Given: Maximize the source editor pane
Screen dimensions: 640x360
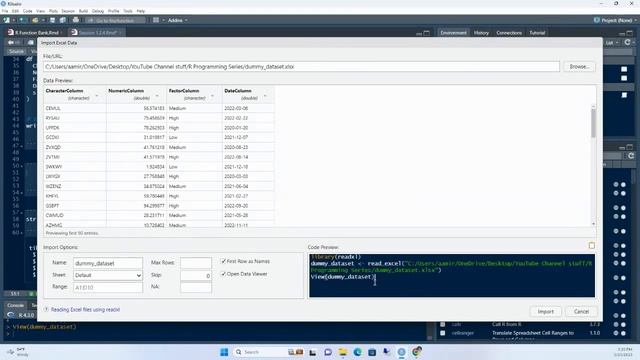Looking at the screenshot, I should point(427,33).
